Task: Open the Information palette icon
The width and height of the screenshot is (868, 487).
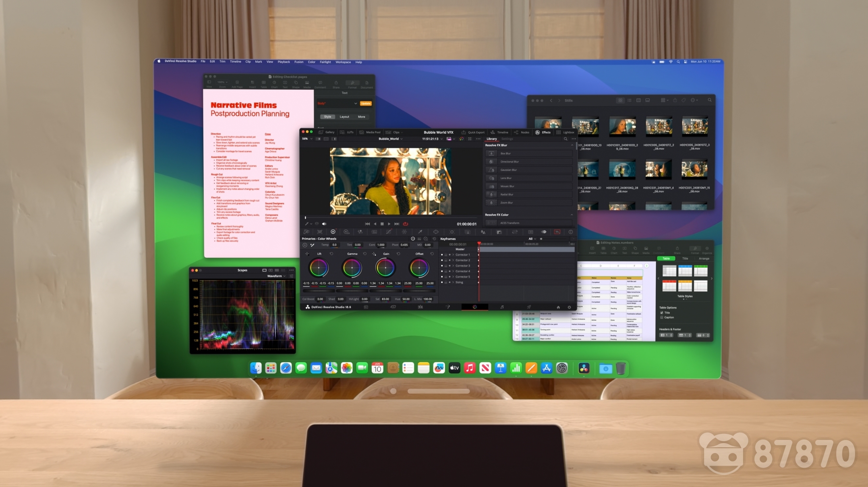Action: click(570, 232)
